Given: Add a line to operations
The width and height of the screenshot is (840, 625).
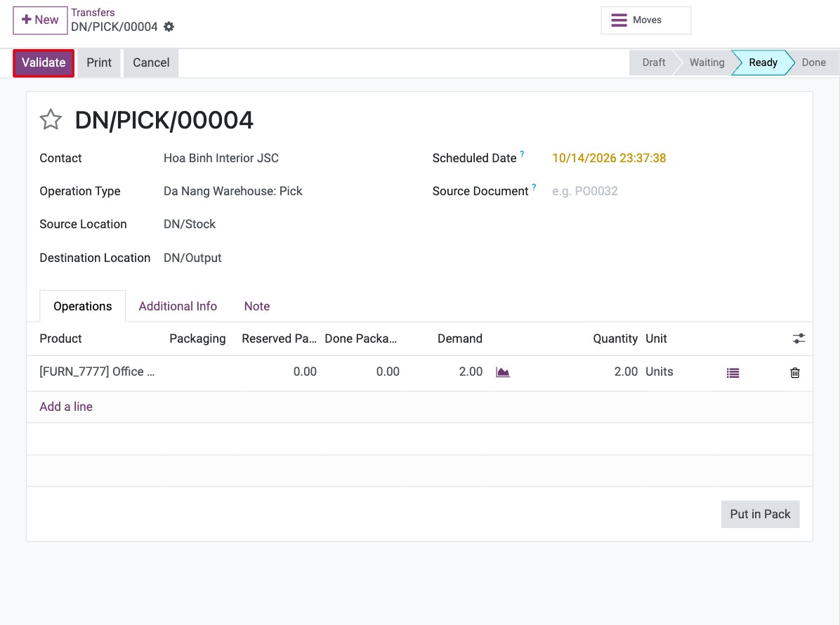Looking at the screenshot, I should coord(66,407).
